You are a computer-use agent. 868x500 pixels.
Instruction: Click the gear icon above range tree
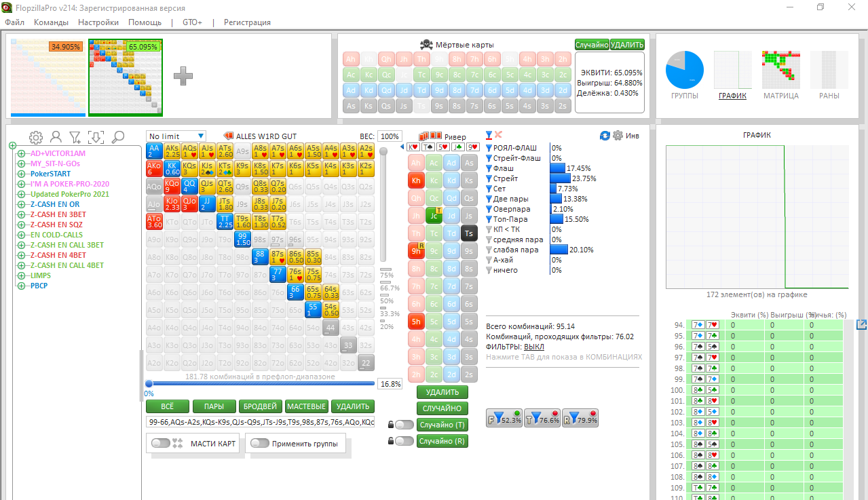click(35, 137)
